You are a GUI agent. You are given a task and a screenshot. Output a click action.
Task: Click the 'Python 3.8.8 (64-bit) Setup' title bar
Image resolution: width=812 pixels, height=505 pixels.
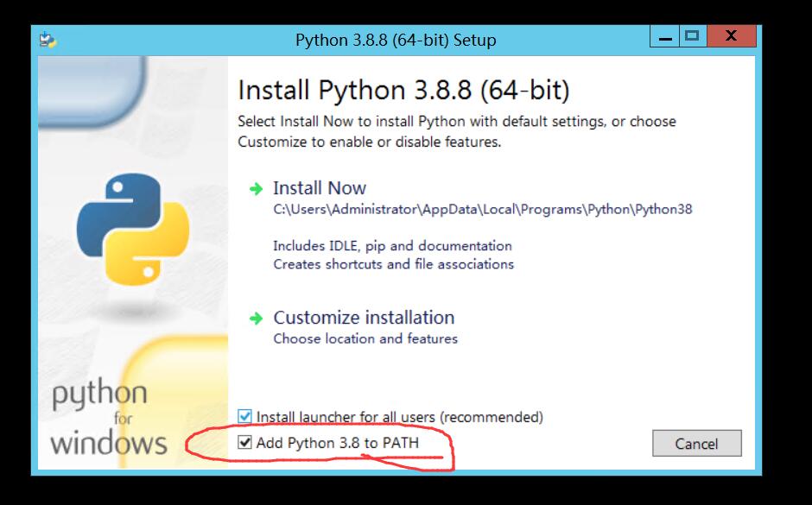point(396,40)
